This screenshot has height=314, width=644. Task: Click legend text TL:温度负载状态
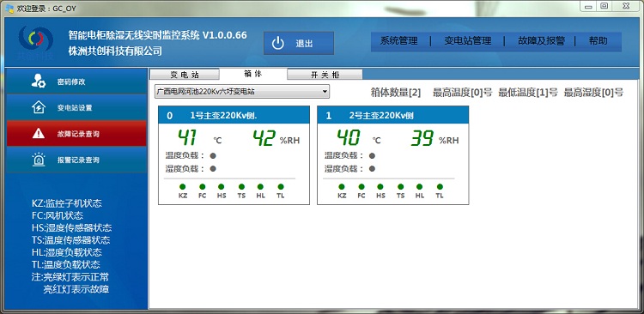[66, 264]
